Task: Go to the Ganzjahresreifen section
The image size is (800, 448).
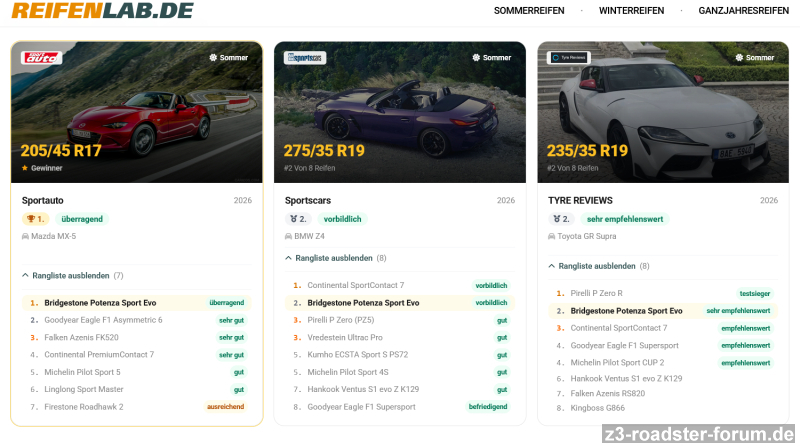Action: coord(743,11)
